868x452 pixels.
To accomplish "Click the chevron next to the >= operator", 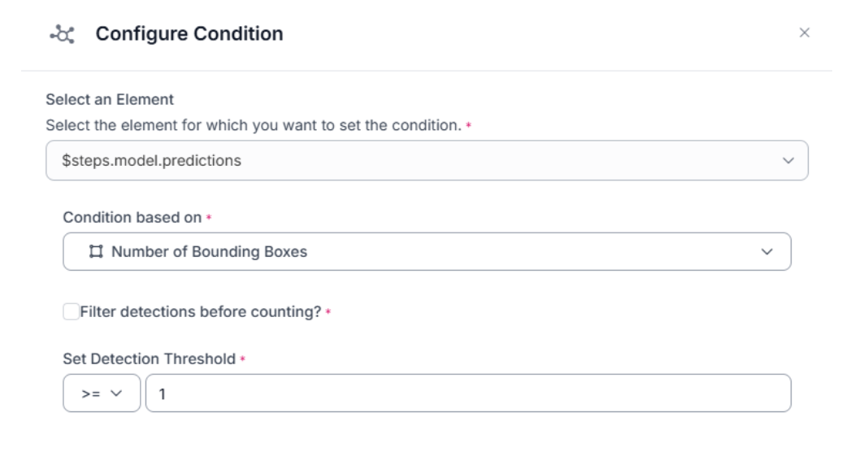I will (115, 393).
